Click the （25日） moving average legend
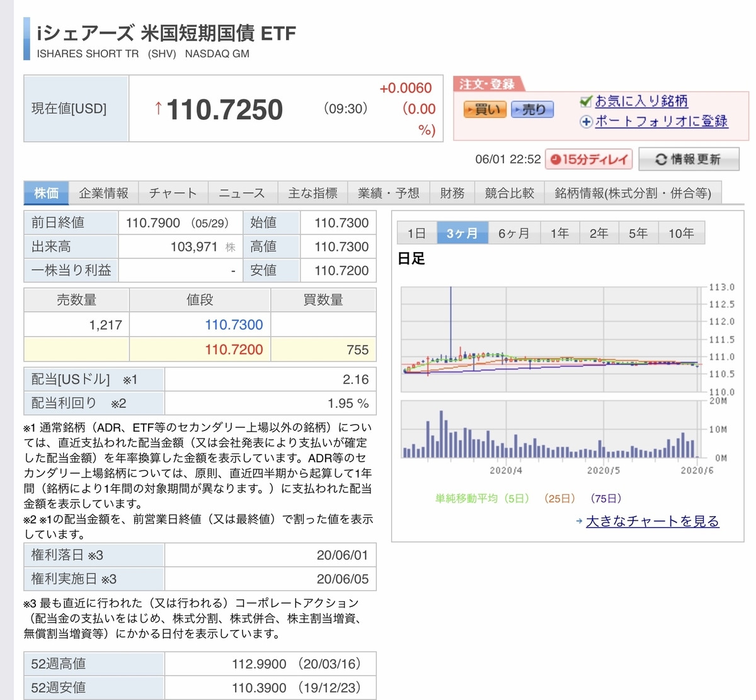756x700 pixels. point(559,498)
